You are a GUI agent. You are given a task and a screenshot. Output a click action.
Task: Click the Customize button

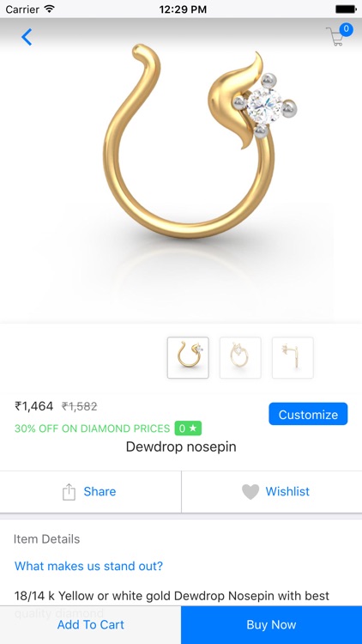click(x=308, y=414)
